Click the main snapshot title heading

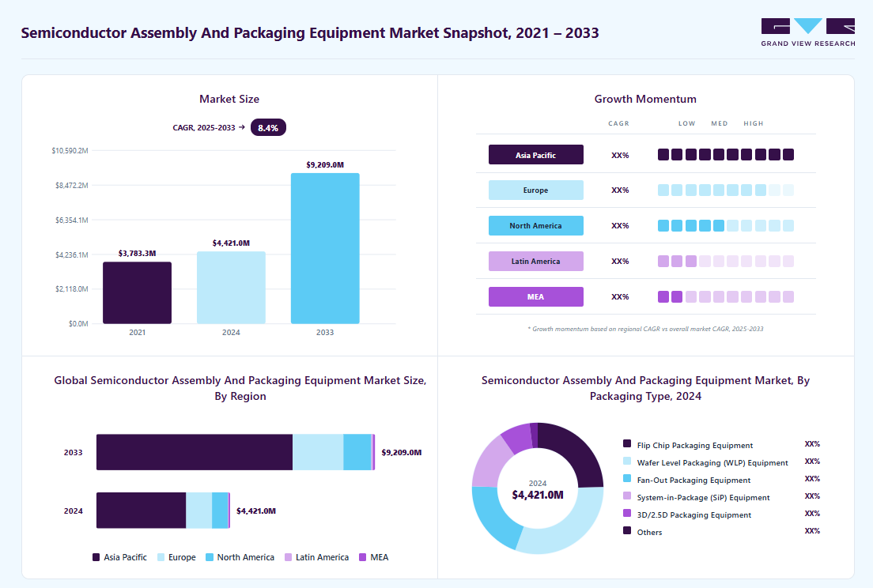(309, 33)
